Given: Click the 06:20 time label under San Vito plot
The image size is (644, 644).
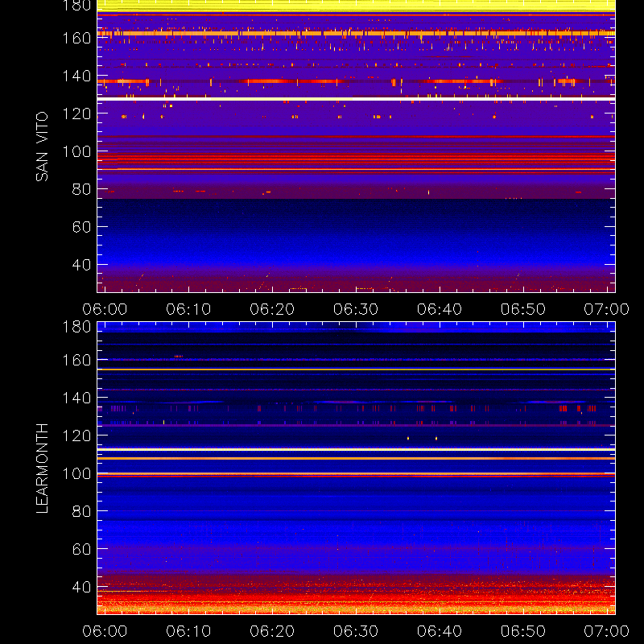Looking at the screenshot, I should [x=272, y=309].
